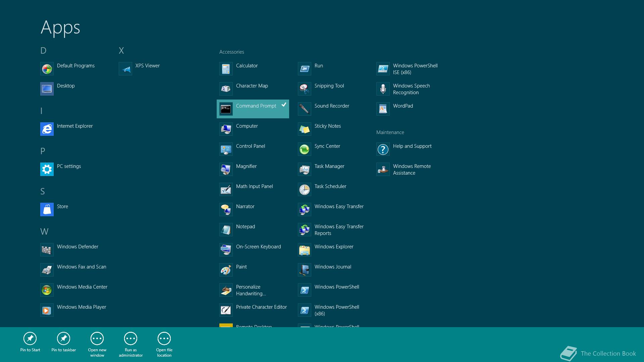
Task: Click the letter I section header
Action: 41,111
